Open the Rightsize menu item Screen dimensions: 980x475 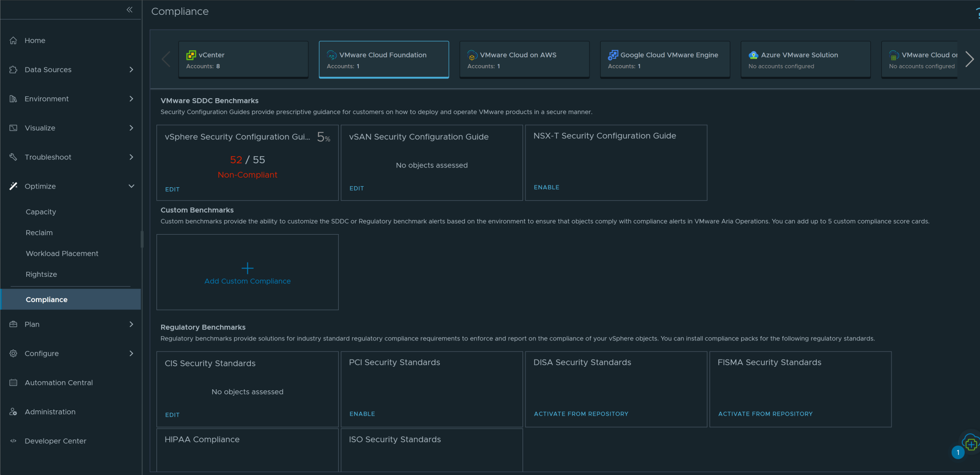pos(41,274)
